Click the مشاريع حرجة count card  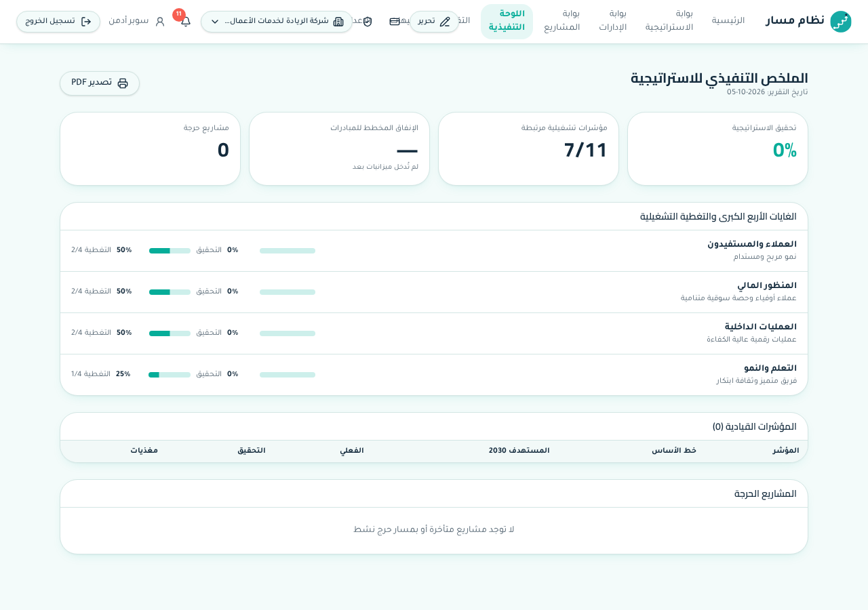pyautogui.click(x=150, y=148)
